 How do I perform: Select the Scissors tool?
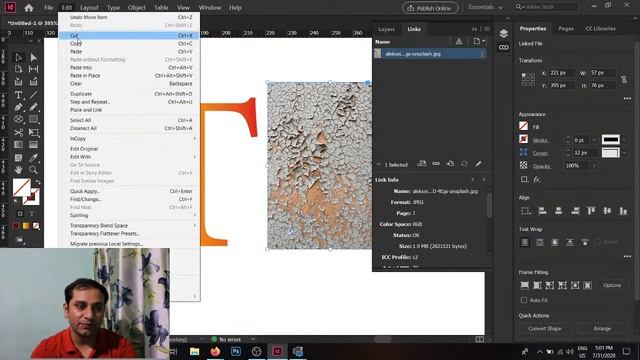18,132
